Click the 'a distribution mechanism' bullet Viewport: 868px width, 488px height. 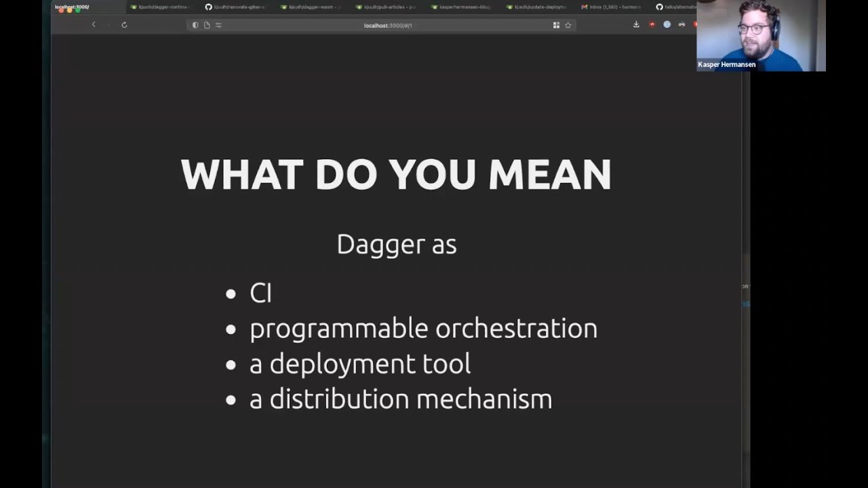[400, 399]
